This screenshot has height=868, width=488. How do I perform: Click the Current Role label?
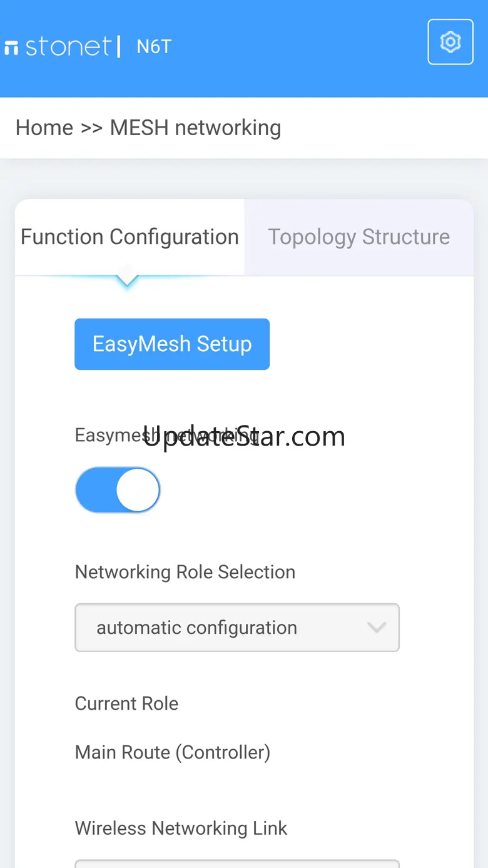[x=126, y=703]
